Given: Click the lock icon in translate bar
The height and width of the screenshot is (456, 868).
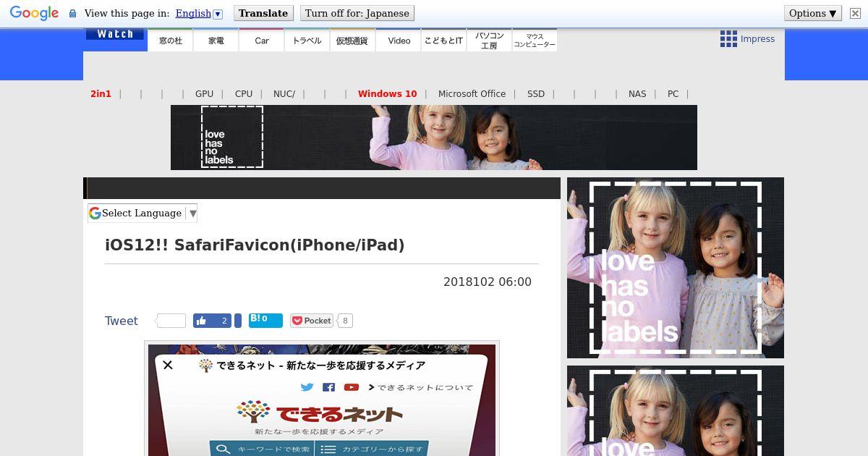Looking at the screenshot, I should click(x=72, y=14).
